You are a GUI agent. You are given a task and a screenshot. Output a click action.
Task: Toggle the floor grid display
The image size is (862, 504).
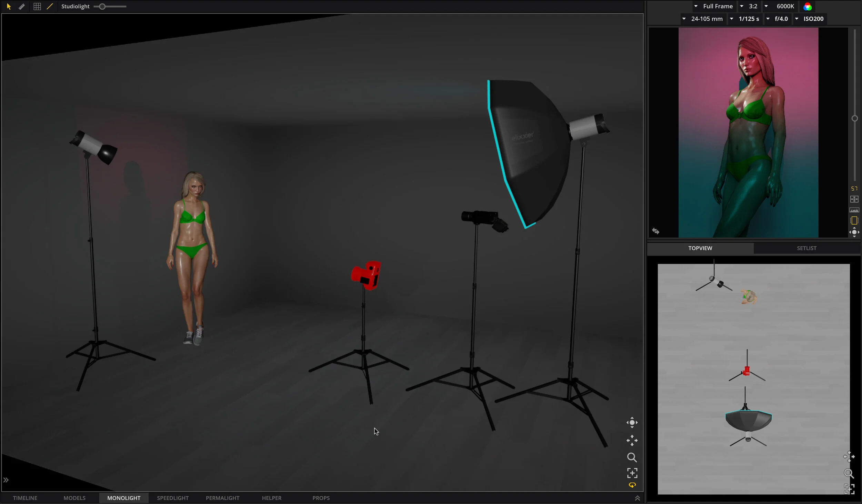(37, 6)
